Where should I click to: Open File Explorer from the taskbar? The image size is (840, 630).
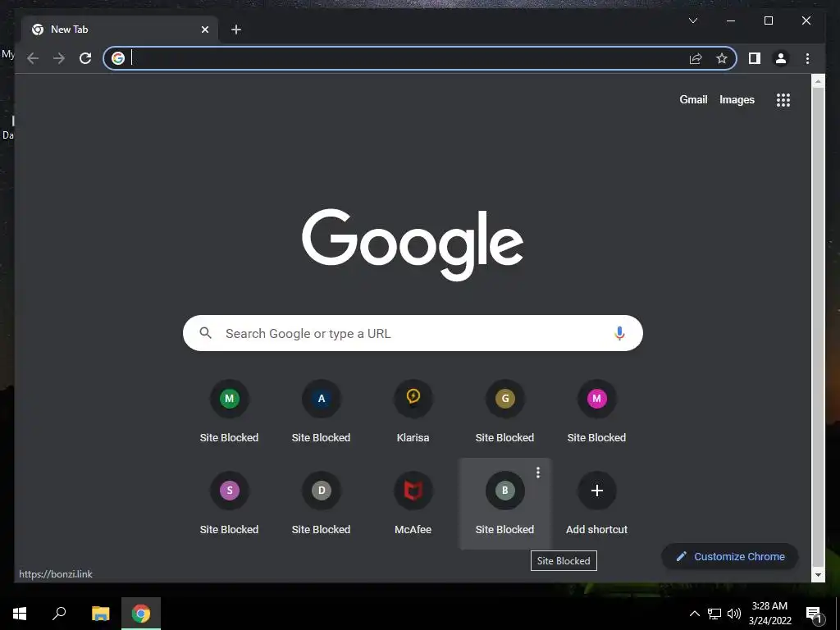click(x=100, y=614)
